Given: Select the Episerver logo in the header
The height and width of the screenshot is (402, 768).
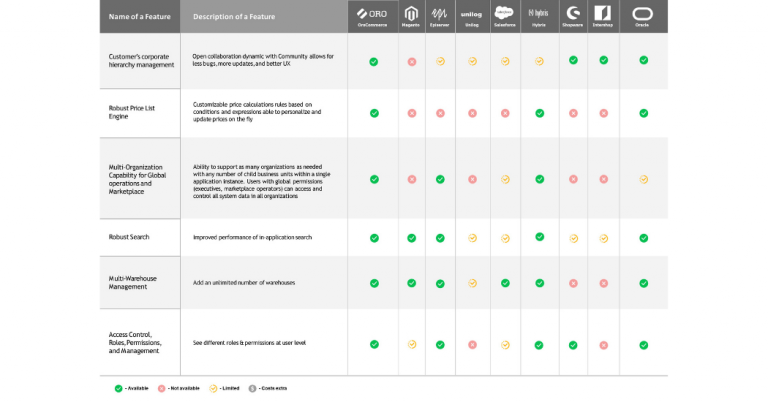Looking at the screenshot, I should click(x=440, y=15).
